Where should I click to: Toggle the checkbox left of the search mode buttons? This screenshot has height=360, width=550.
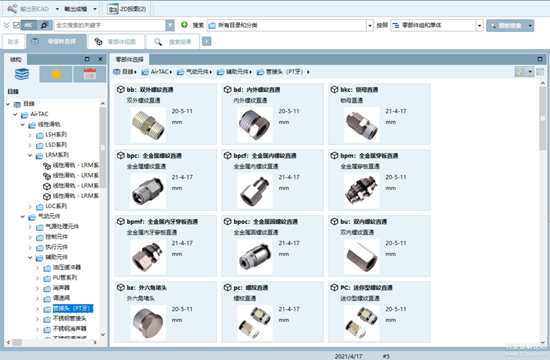coord(16,25)
